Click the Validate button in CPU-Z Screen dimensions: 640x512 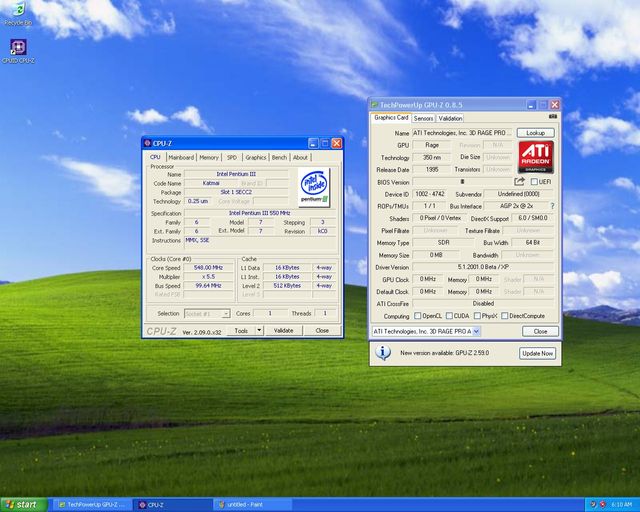click(283, 330)
